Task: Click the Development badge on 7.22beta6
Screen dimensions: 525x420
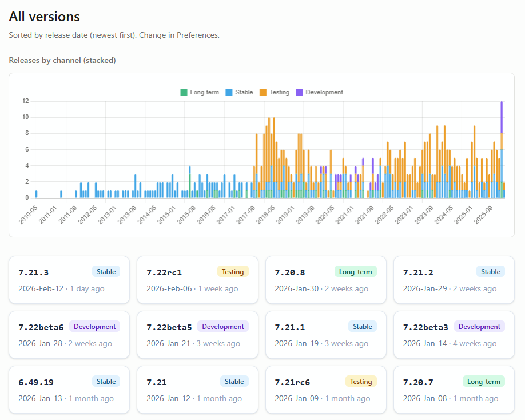Action: coord(95,327)
